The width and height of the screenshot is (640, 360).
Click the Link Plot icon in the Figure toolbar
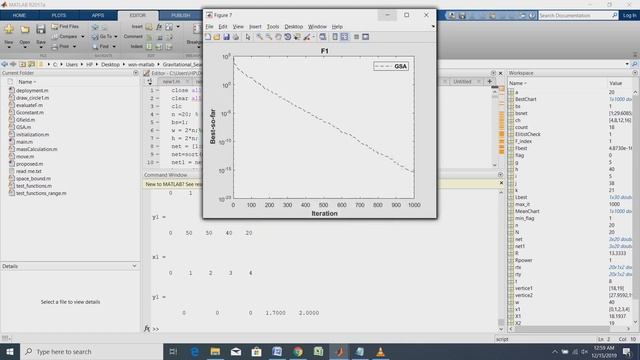pos(322,37)
